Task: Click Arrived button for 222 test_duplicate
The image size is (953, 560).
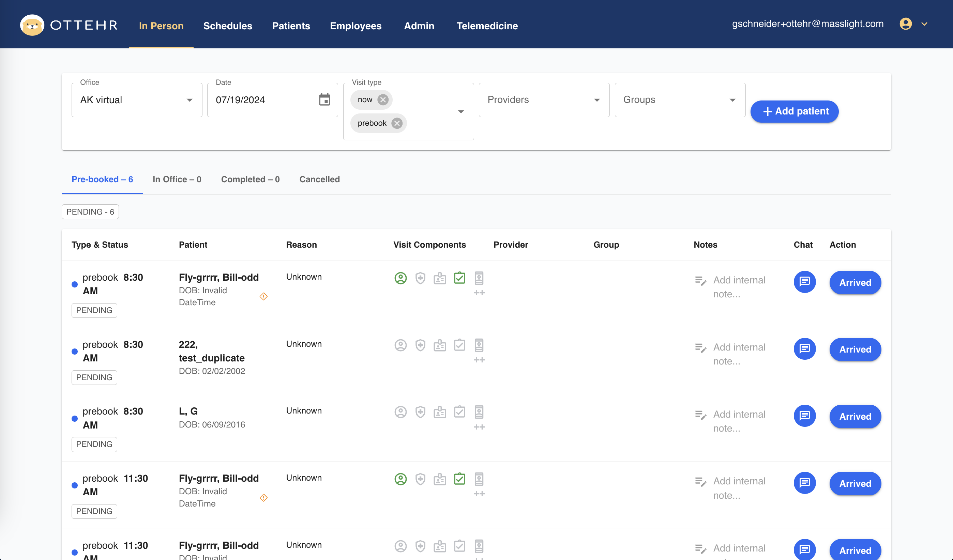Action: click(855, 349)
